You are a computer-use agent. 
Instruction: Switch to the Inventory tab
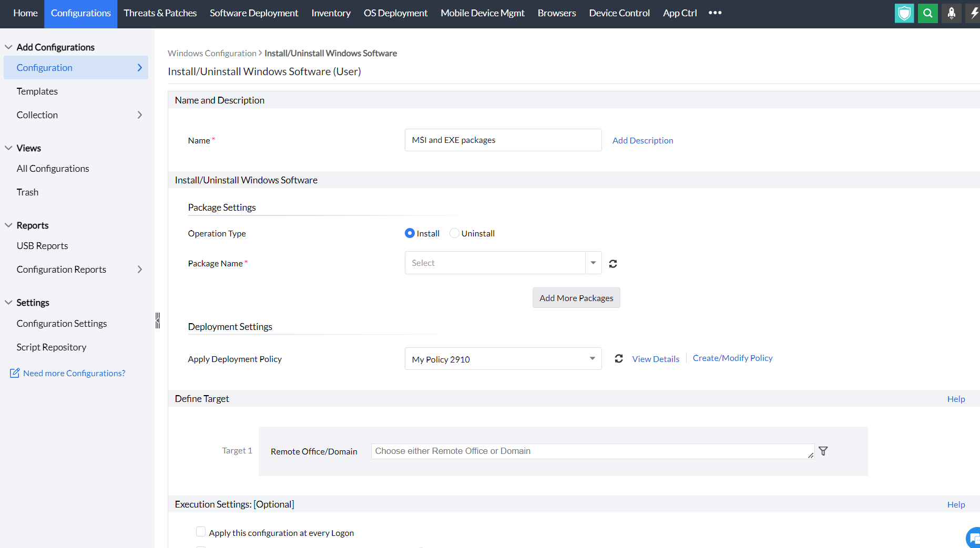coord(331,13)
